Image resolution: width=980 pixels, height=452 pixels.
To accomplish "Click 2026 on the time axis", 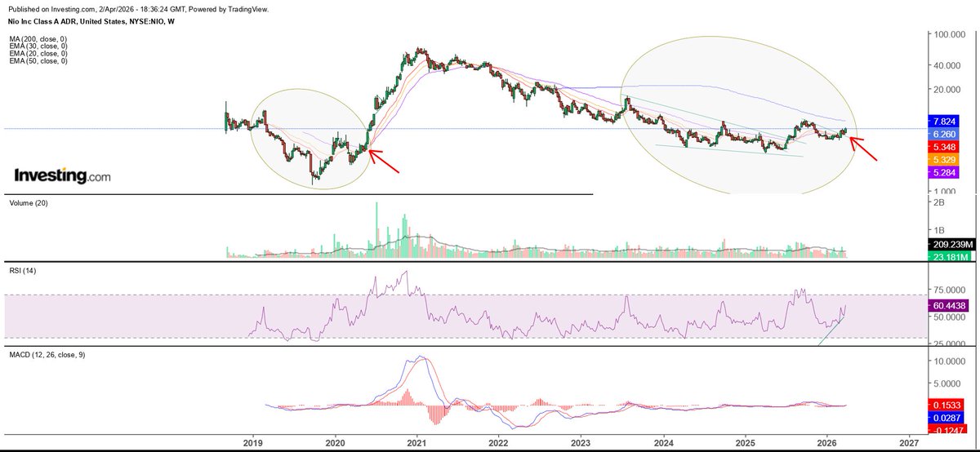I will (x=827, y=442).
